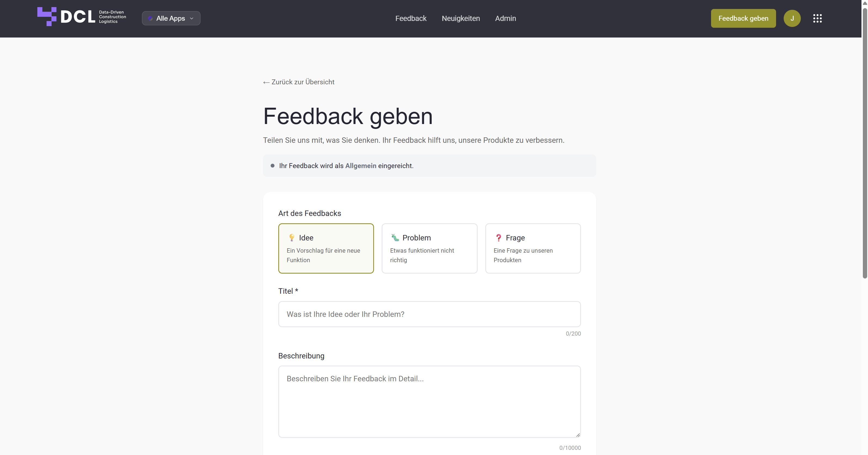The image size is (868, 455).
Task: Click the DCL logo in the header
Action: [82, 17]
